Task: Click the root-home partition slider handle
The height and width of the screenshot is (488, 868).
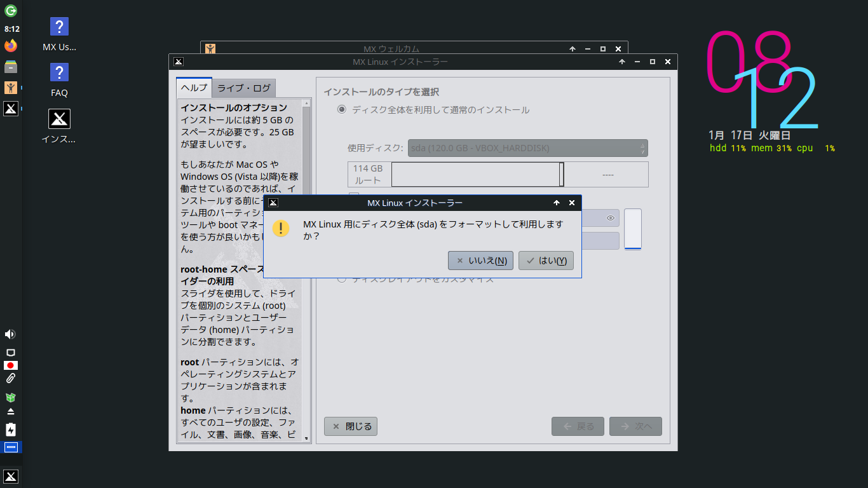Action: 562,174
